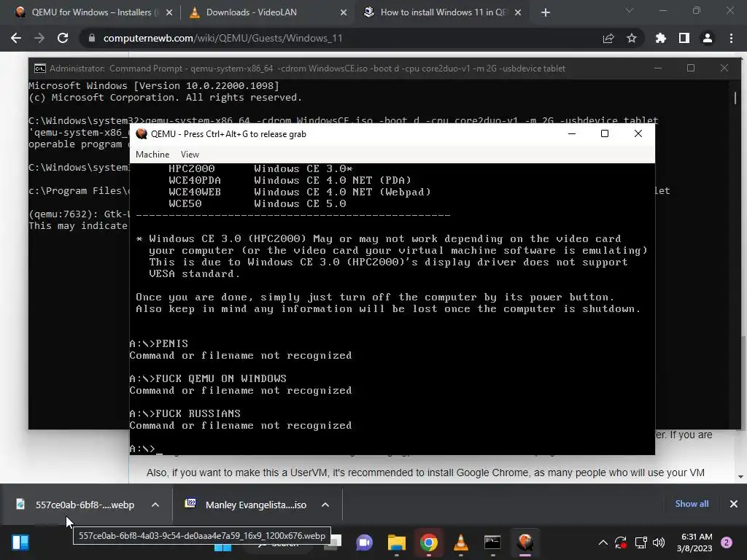Click the QEMU window title icon
Image resolution: width=747 pixels, height=560 pixels.
click(142, 134)
